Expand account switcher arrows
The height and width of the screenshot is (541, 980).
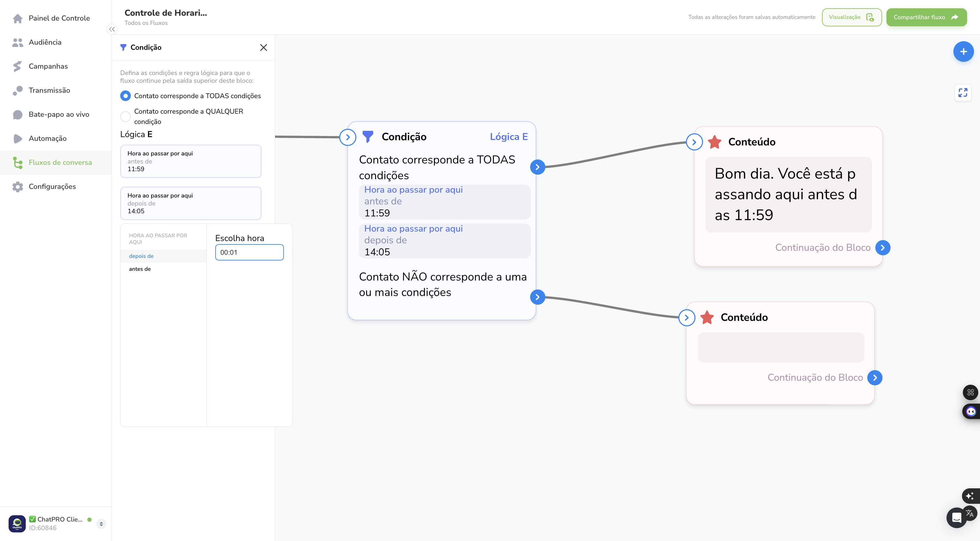point(101,524)
